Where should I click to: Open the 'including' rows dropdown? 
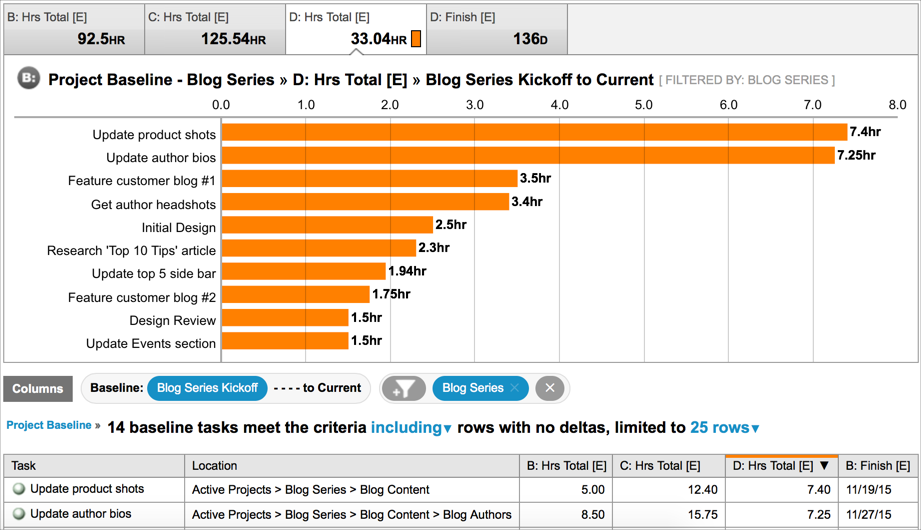pos(411,428)
